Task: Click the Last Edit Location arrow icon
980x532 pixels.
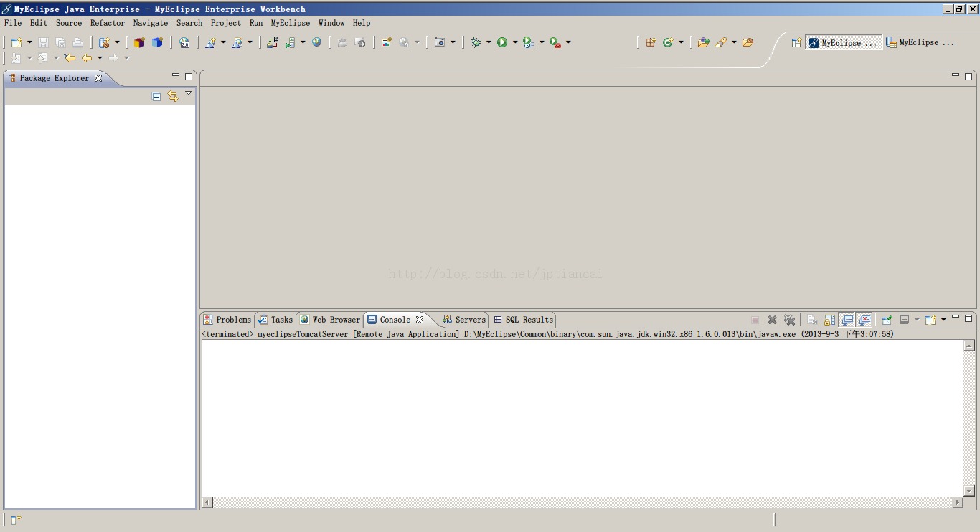Action: pyautogui.click(x=70, y=58)
